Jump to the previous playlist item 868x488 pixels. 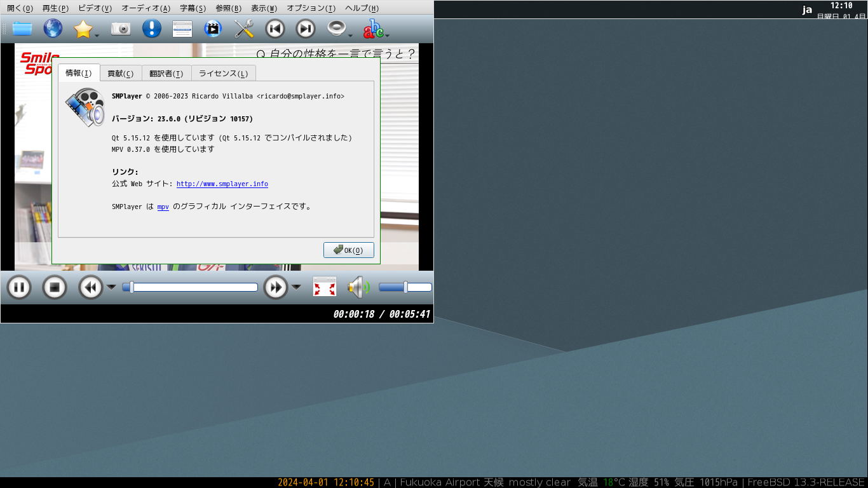275,29
